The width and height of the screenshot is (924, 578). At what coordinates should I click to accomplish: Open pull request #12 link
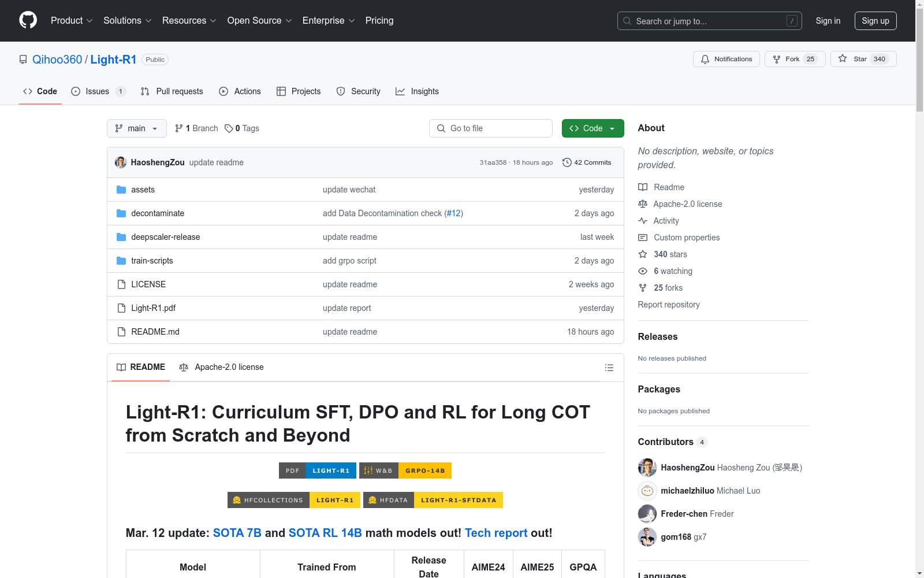[x=454, y=213]
